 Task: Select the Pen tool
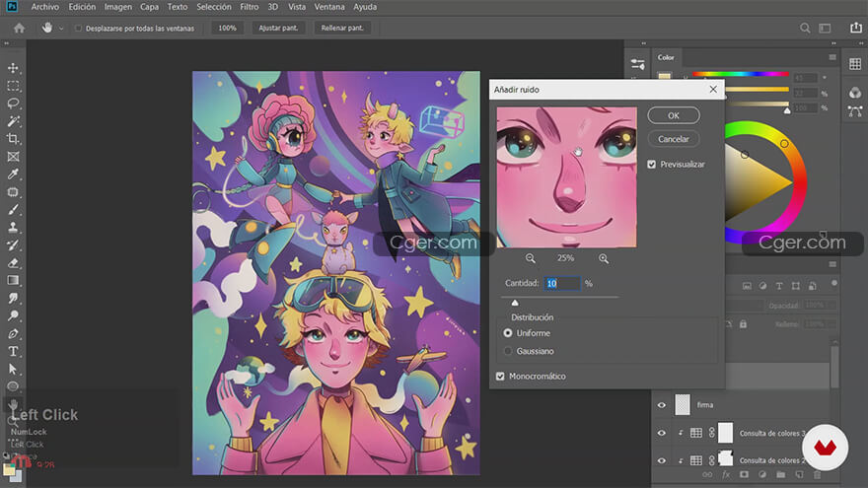pyautogui.click(x=13, y=333)
